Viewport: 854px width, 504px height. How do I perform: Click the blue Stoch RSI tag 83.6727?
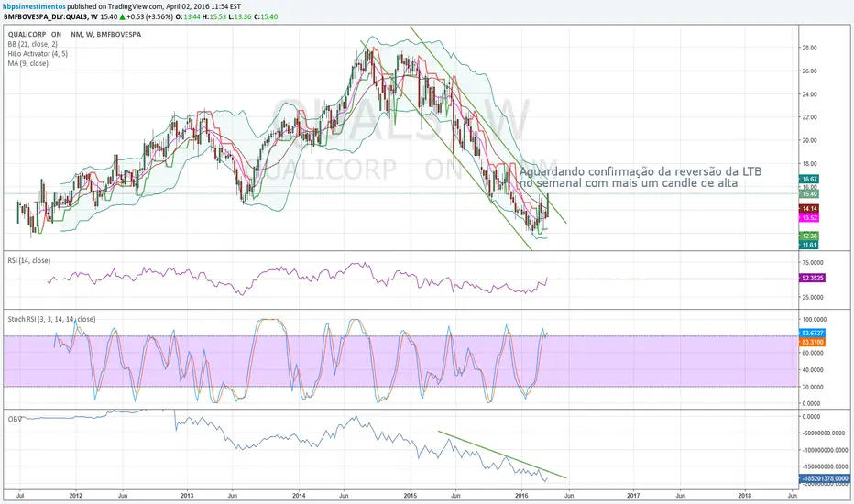pyautogui.click(x=813, y=333)
